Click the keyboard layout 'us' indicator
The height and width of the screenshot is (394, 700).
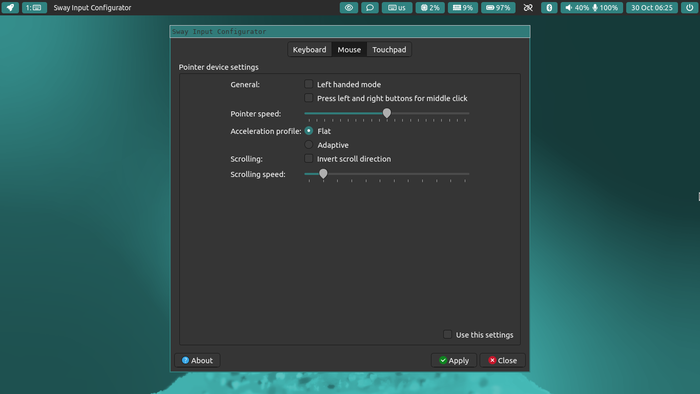coord(397,8)
